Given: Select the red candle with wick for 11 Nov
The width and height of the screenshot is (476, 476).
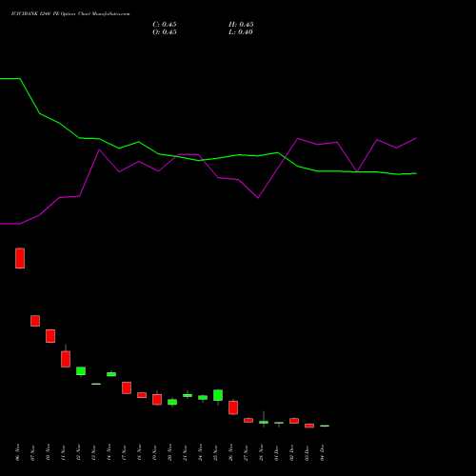Looking at the screenshot, I should (66, 359).
